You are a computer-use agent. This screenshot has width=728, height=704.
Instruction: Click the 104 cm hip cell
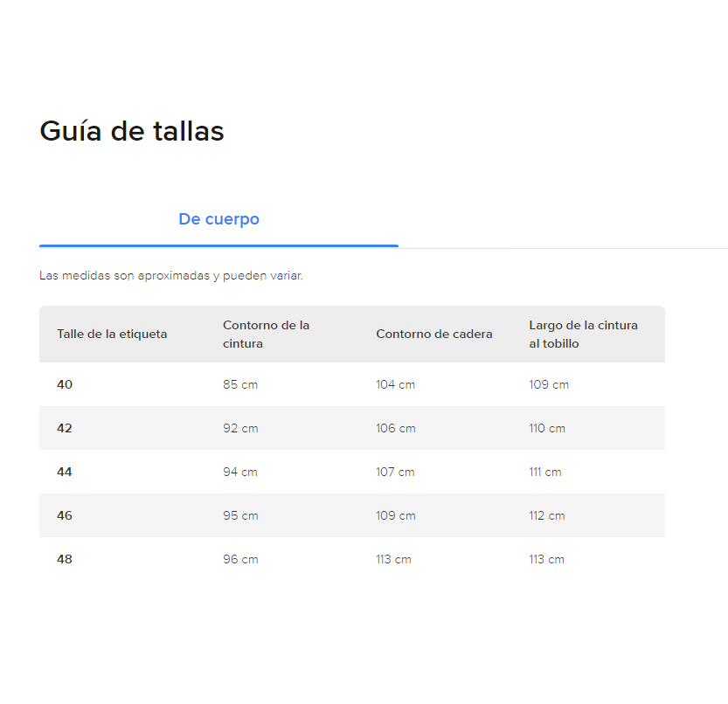click(x=396, y=384)
